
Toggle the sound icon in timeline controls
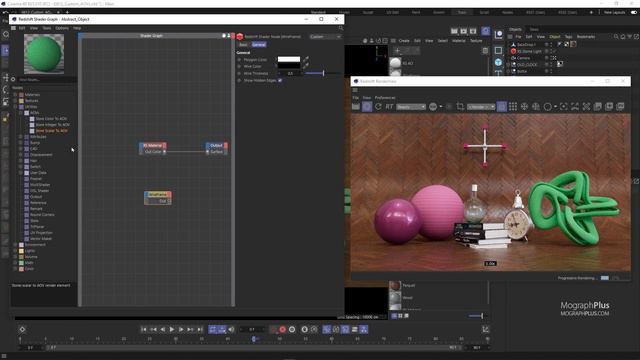tap(231, 329)
